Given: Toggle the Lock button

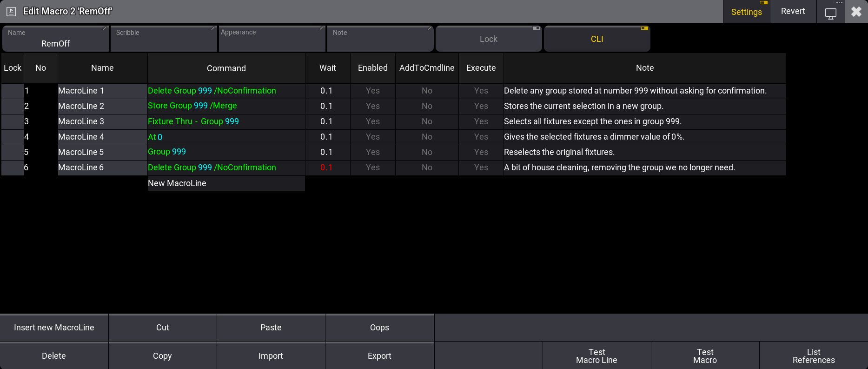Looking at the screenshot, I should [488, 39].
